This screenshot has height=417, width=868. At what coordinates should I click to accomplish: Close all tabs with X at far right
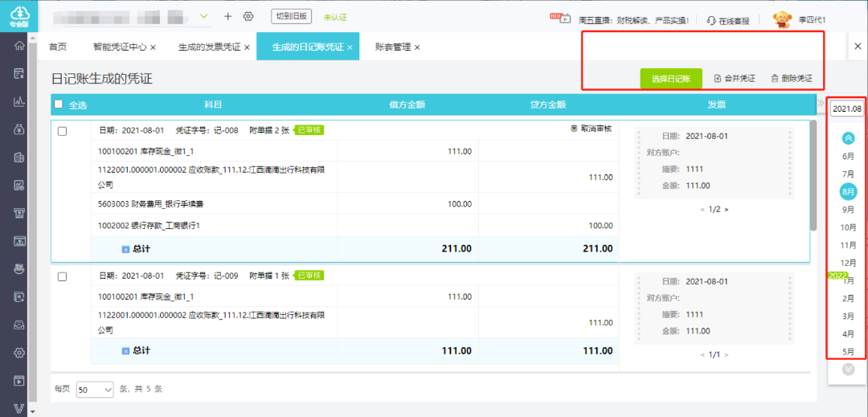point(858,46)
